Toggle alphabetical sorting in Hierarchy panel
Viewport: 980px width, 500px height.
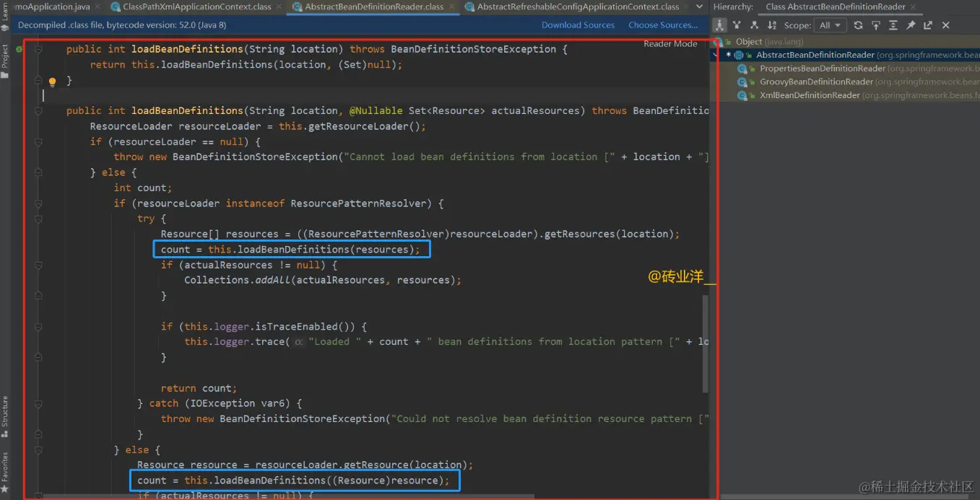click(772, 25)
